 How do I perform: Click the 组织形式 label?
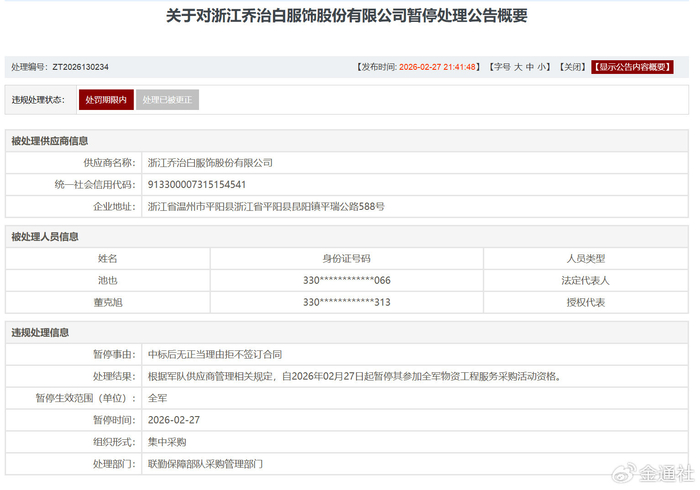coord(114,442)
